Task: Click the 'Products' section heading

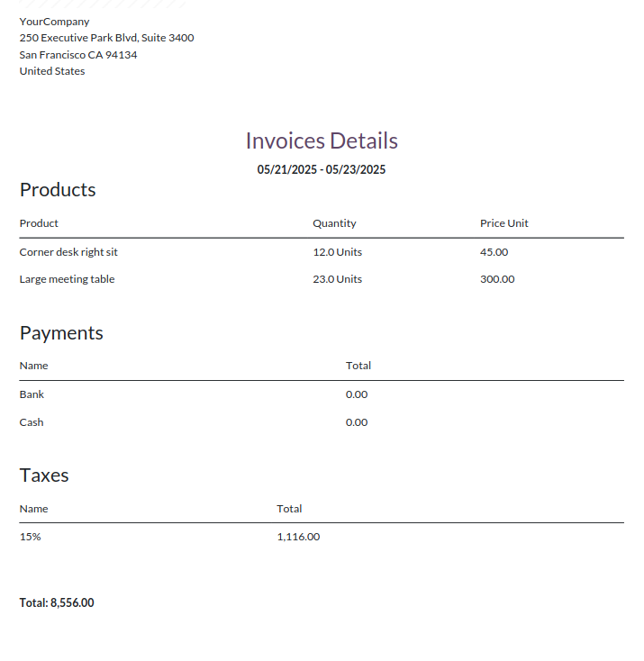Action: (58, 190)
